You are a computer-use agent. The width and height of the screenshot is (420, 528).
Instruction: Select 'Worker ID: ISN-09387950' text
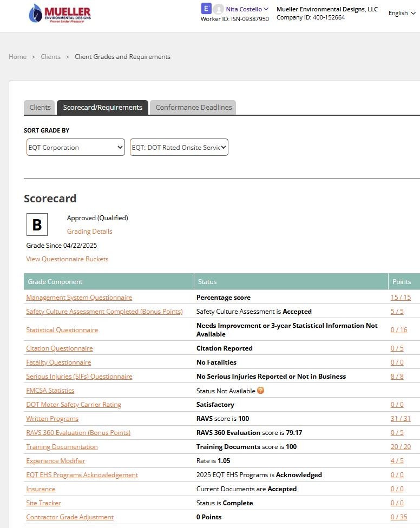(235, 19)
